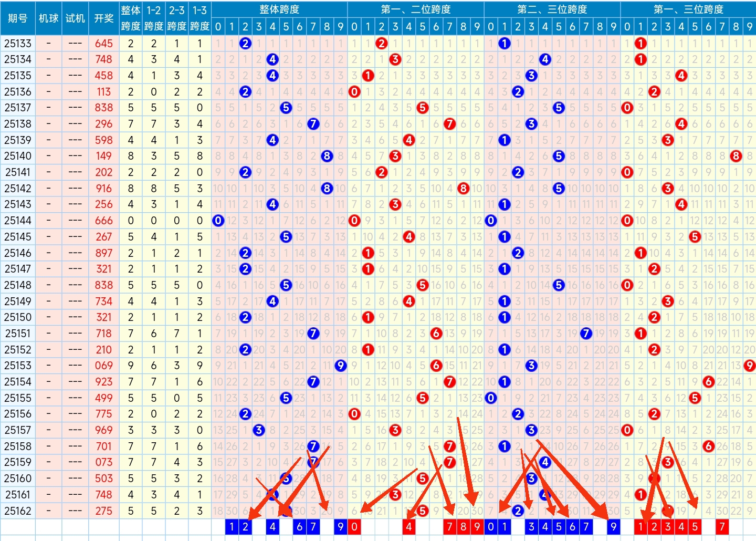The image size is (756, 541).
Task: Click the blue box 0 in the bottom summary row
Action: click(x=491, y=527)
